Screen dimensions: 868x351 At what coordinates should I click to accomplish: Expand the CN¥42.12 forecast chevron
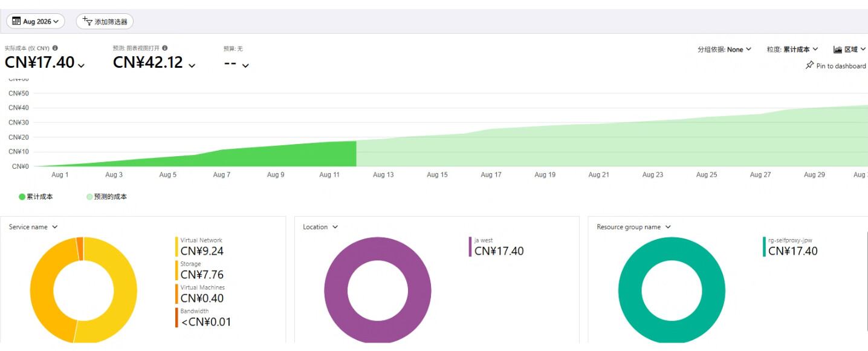[x=192, y=65]
